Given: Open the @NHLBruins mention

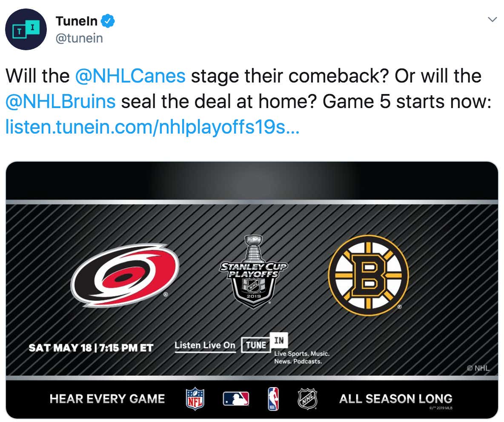Looking at the screenshot, I should pos(60,102).
